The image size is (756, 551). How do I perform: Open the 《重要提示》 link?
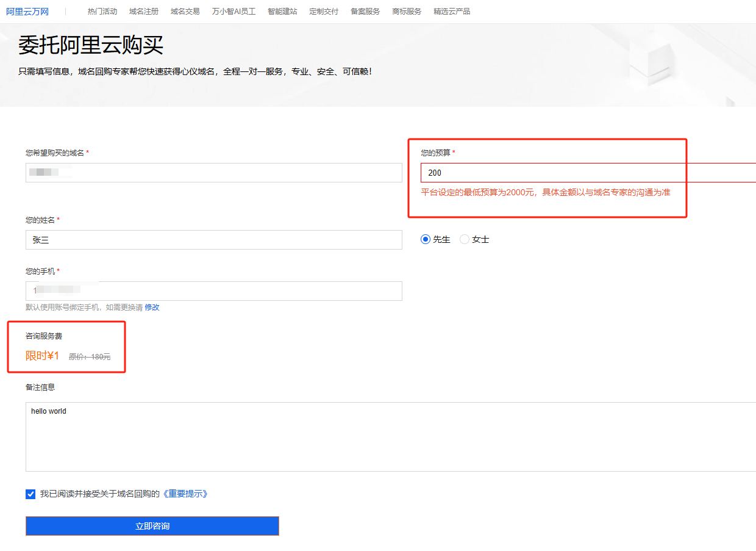click(x=185, y=494)
